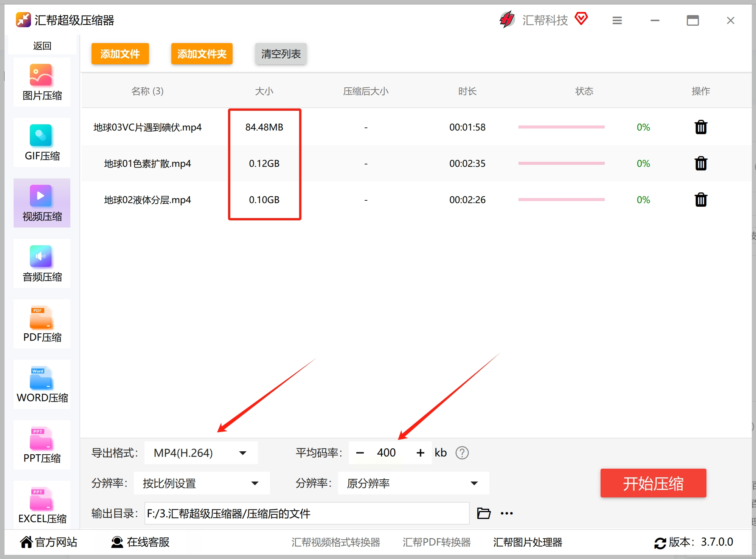Open the PDF压缩 tool

[x=42, y=324]
